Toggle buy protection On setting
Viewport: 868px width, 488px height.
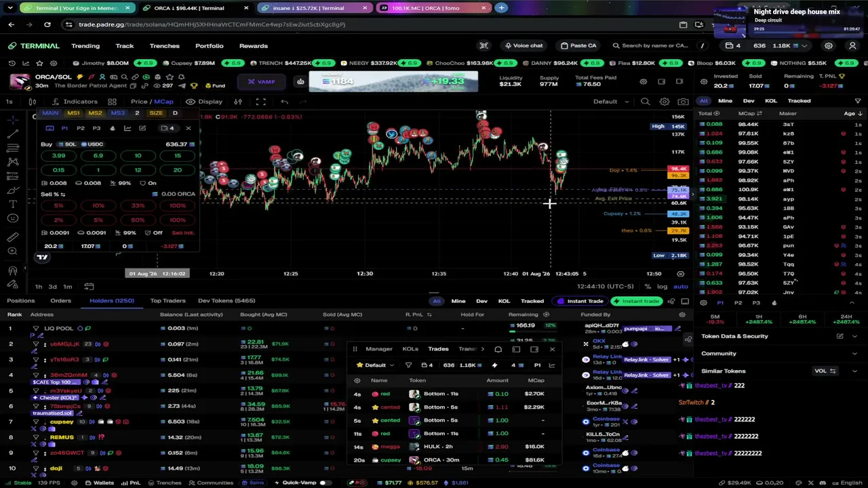147,183
